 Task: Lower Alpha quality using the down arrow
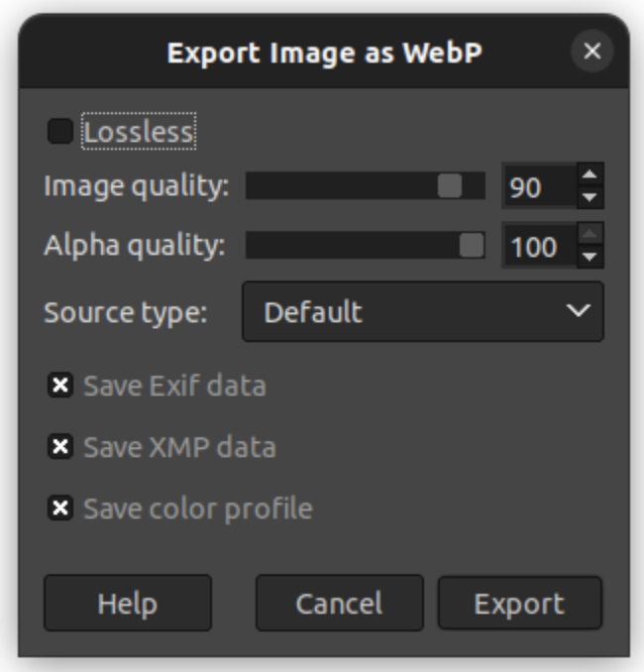pos(590,257)
